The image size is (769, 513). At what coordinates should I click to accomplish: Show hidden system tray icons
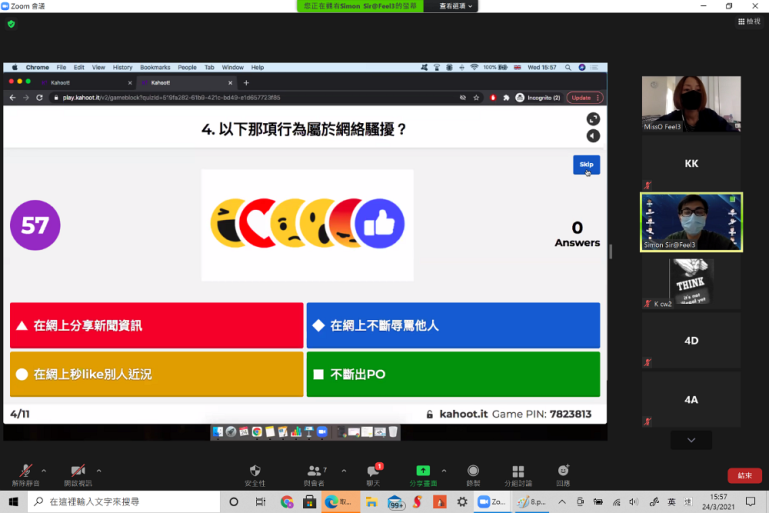[x=562, y=502]
